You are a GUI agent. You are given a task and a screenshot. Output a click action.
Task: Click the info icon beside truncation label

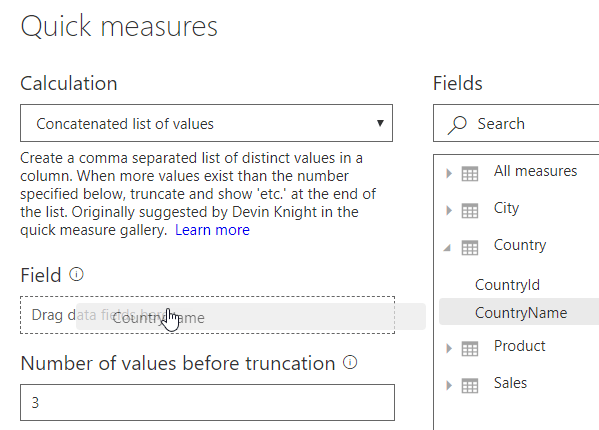(x=350, y=362)
